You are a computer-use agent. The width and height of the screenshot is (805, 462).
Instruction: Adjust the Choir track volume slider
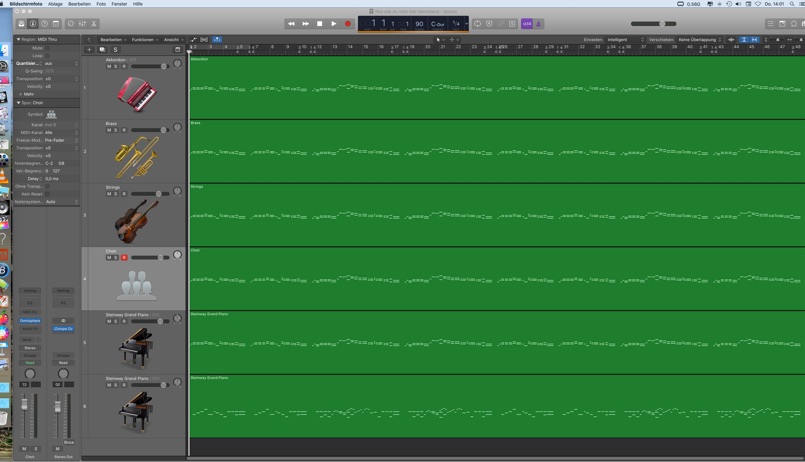click(150, 257)
